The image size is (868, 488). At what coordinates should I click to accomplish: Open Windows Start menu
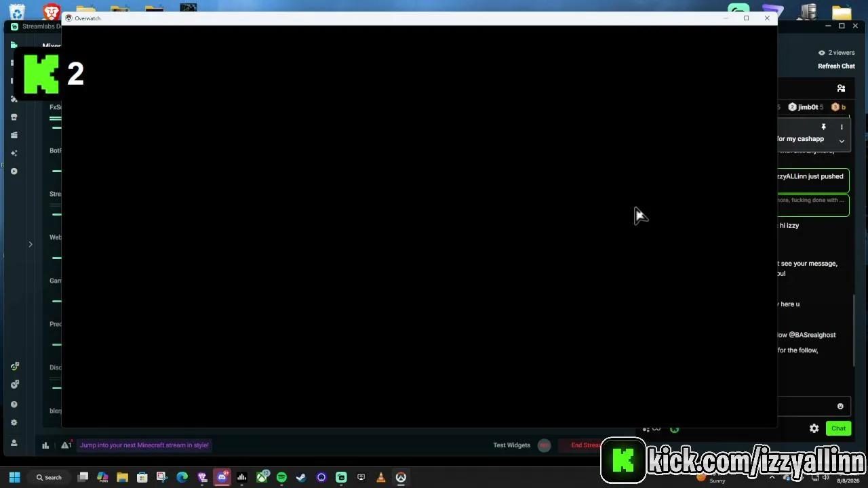point(14,477)
